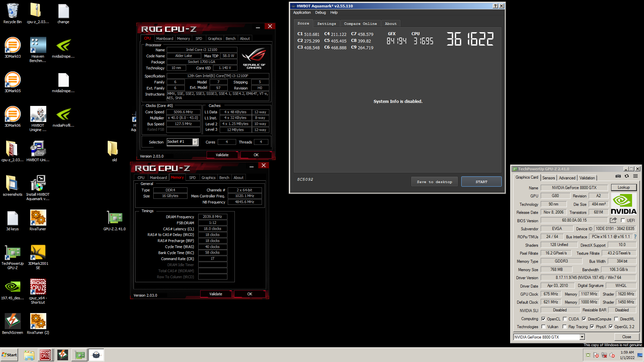Open the Heaven Benchmark desktop shortcut
Screen dimensions: 644x362
click(38, 50)
